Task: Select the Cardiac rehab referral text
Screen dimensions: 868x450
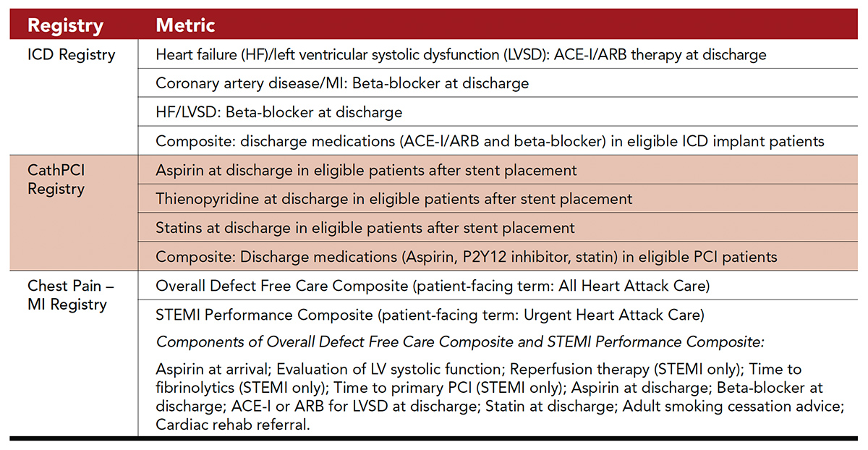Action: [x=232, y=425]
